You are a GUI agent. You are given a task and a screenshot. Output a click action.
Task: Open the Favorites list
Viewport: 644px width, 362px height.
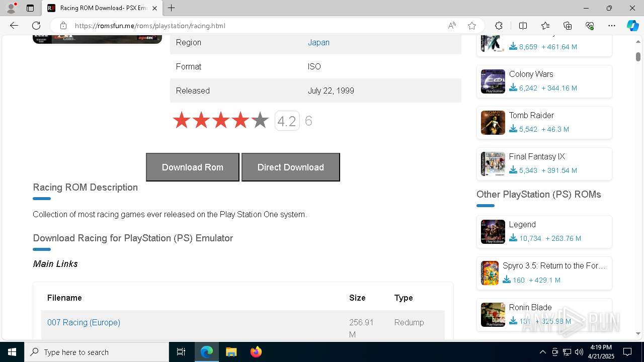(545, 26)
